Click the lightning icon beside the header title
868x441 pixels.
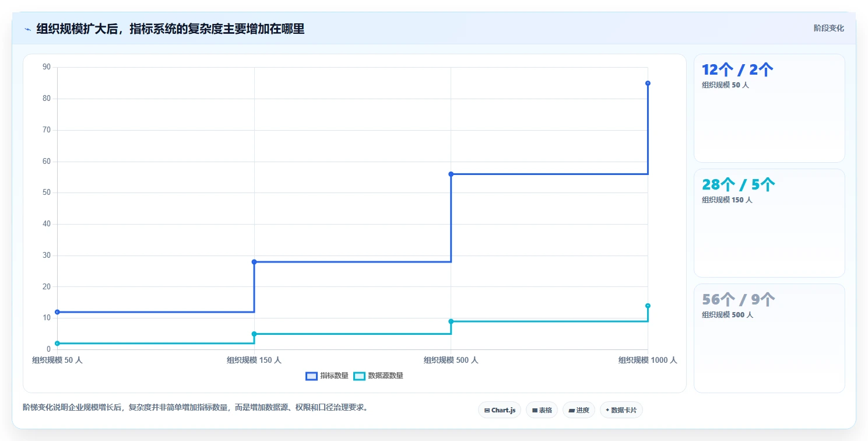pos(28,29)
